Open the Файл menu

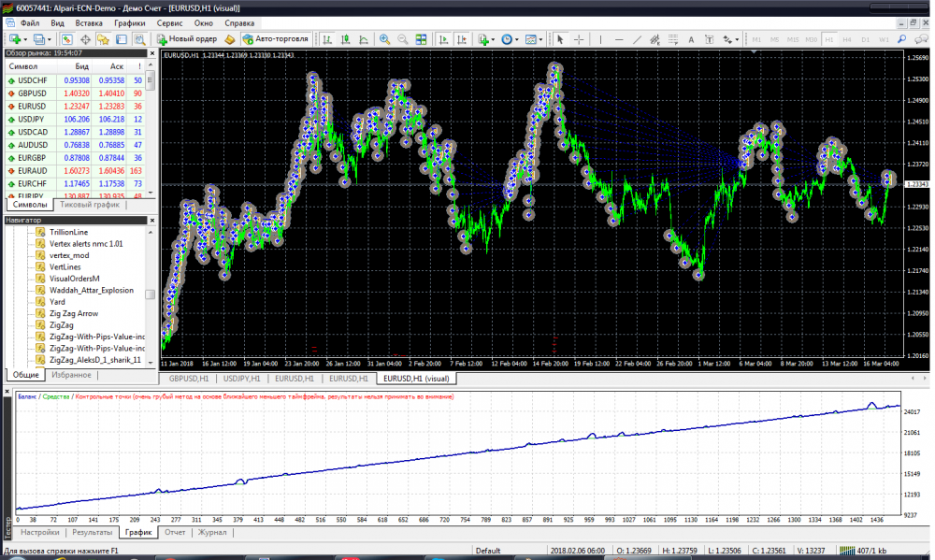click(x=30, y=23)
